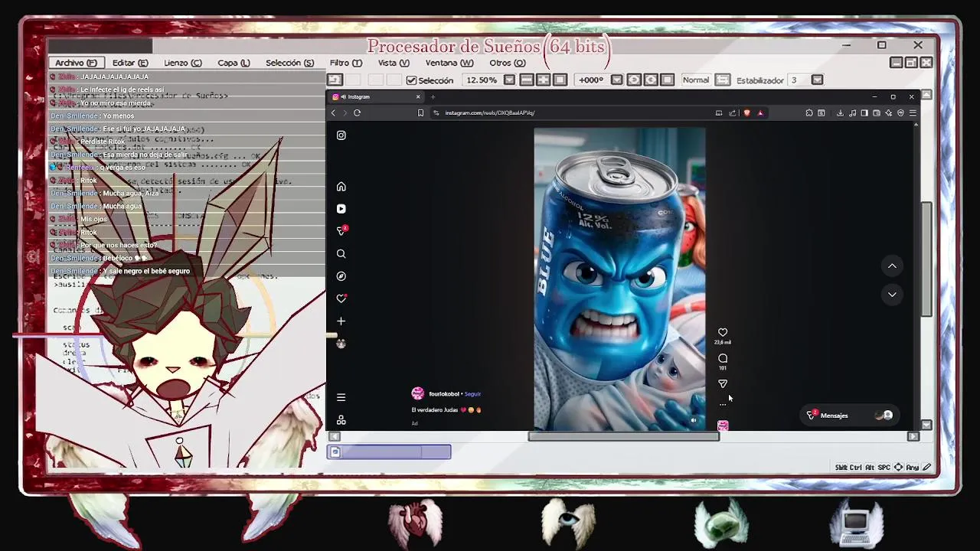Open the Estabilizador dropdown arrow
980x551 pixels.
(x=817, y=80)
